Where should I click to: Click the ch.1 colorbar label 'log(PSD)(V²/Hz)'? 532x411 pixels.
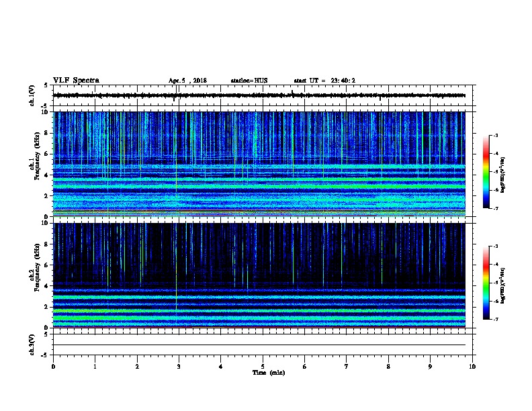502,175
